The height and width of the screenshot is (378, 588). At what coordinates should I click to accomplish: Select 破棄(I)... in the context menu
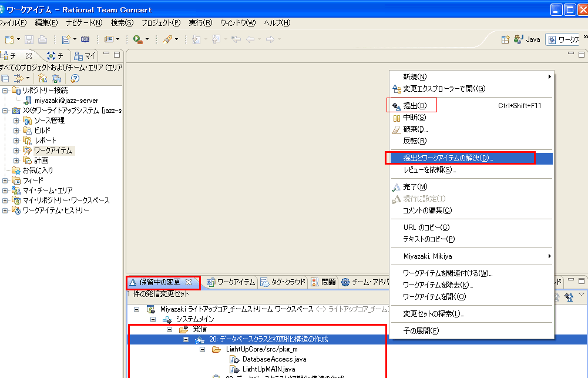click(471, 129)
